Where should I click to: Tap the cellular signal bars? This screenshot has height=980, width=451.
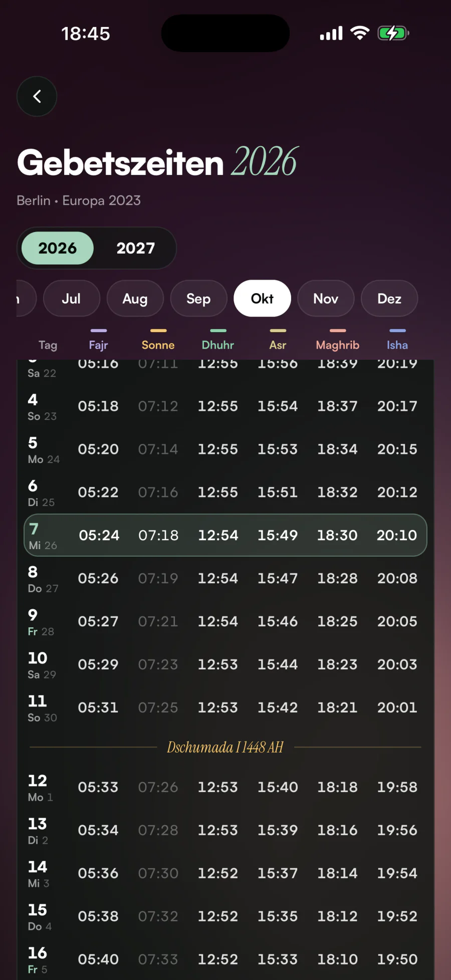coord(331,33)
